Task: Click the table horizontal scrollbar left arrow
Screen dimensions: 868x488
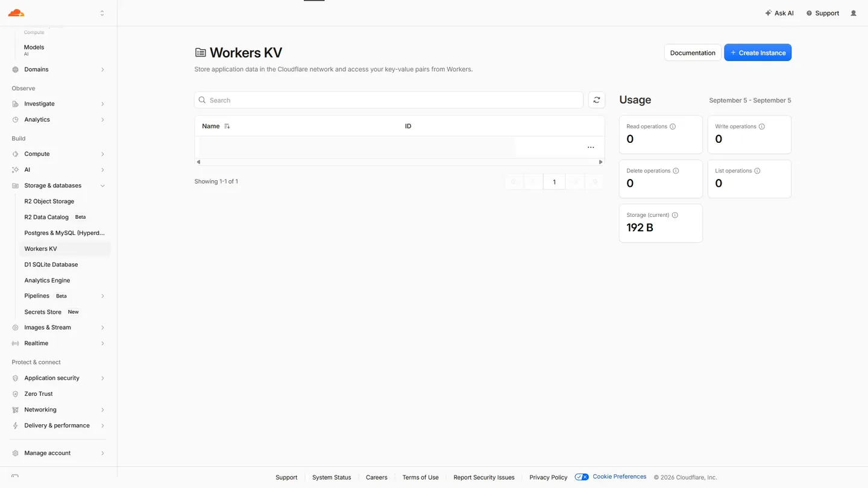Action: 198,162
